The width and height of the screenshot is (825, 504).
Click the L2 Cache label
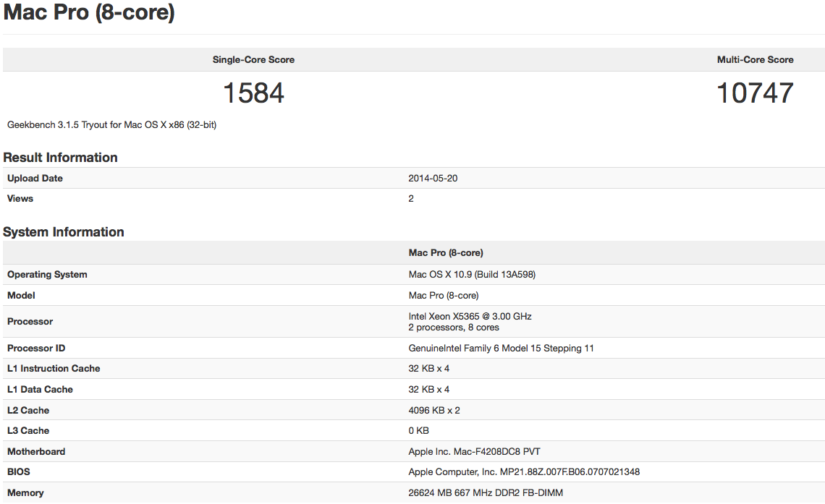coord(28,411)
